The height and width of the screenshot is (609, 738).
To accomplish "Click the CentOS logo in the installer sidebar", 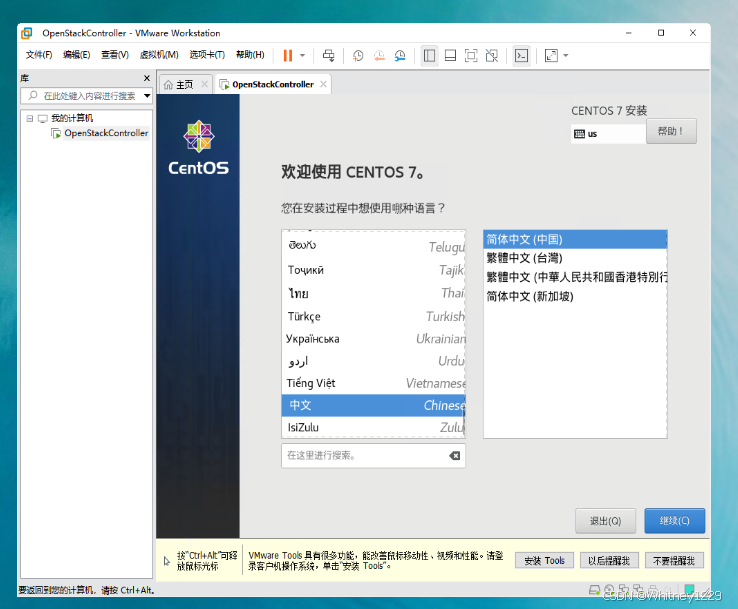I will coord(199,148).
